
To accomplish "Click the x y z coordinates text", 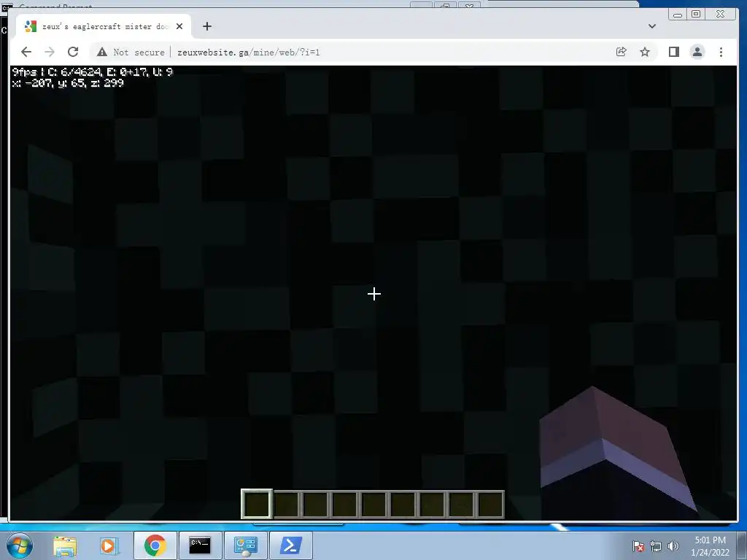I will coord(68,83).
